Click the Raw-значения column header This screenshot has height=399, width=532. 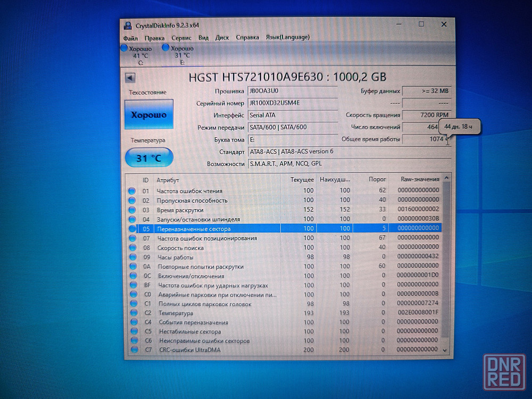[x=415, y=179]
